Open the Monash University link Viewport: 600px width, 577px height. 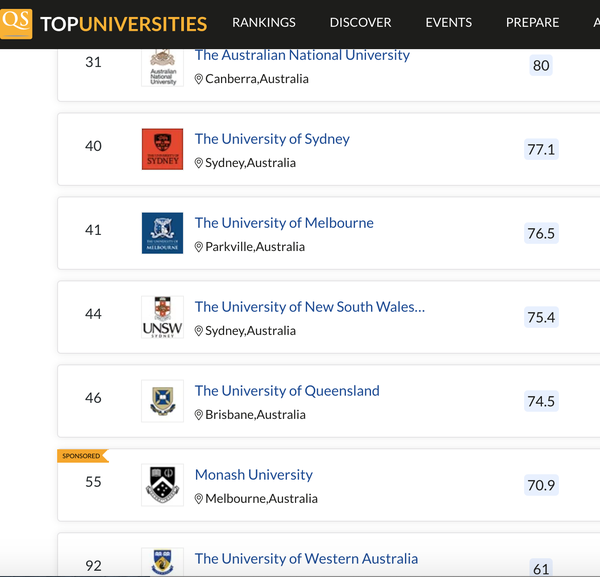(254, 475)
